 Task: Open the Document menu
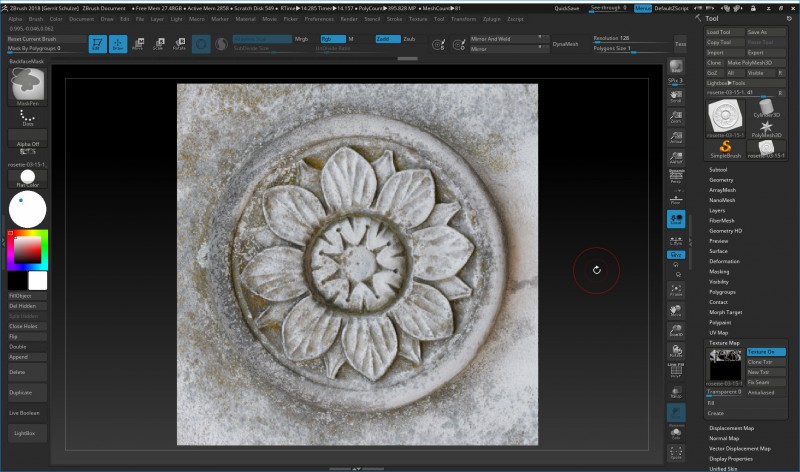(x=82, y=19)
